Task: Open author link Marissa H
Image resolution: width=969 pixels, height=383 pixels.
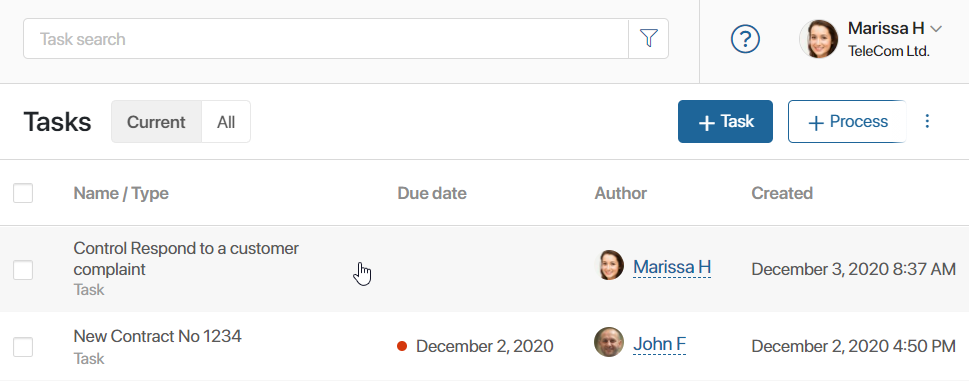Action: click(672, 267)
